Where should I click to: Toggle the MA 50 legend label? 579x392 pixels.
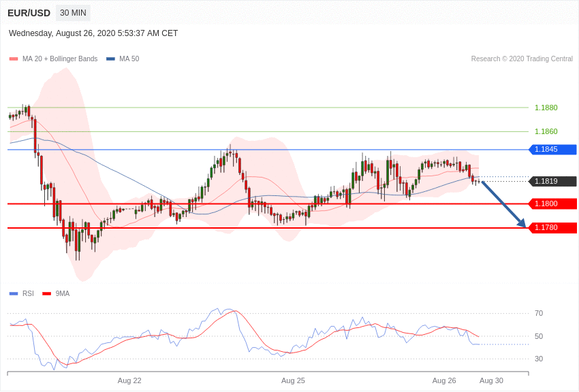(x=129, y=59)
